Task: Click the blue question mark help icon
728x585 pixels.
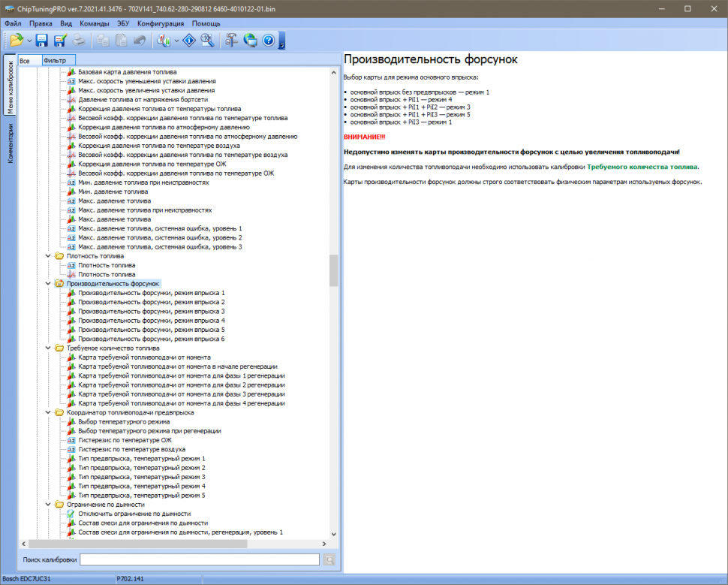Action: (268, 41)
